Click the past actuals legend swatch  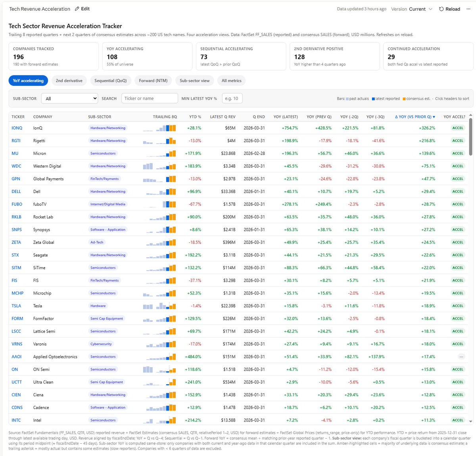click(x=347, y=99)
